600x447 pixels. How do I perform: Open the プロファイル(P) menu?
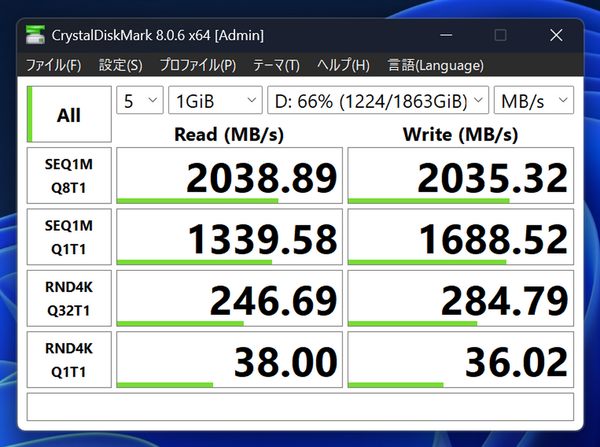point(198,65)
